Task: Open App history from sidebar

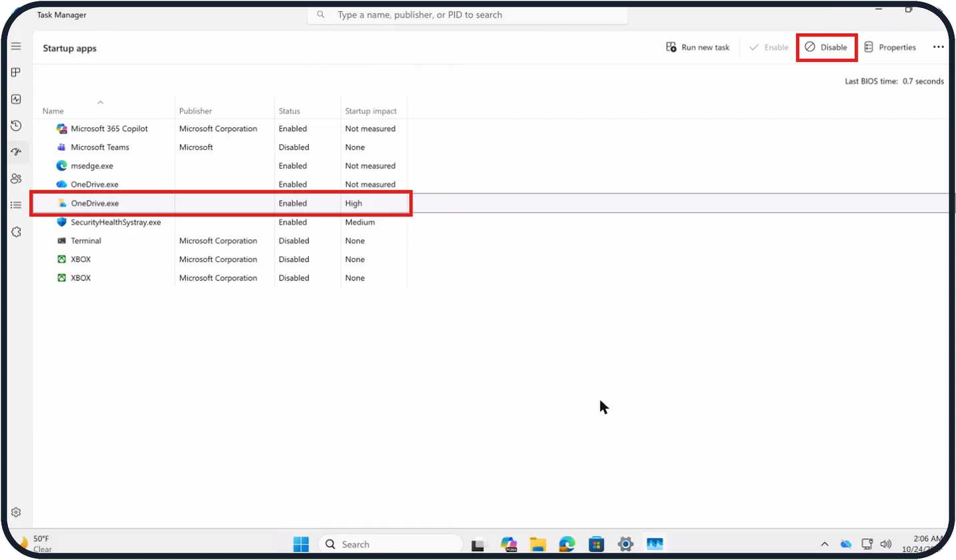Action: click(16, 125)
